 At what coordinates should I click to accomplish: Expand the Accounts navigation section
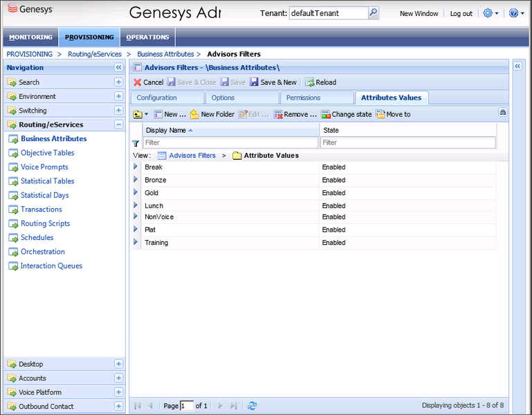[118, 378]
